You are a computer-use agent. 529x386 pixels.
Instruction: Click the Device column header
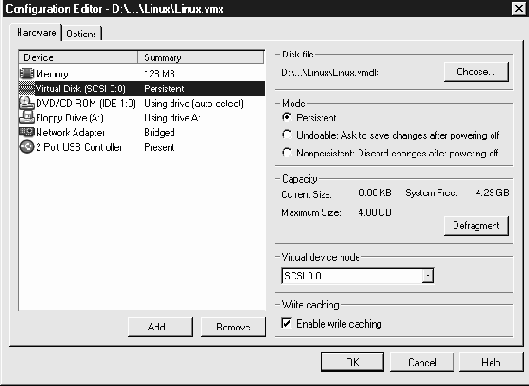(x=78, y=57)
